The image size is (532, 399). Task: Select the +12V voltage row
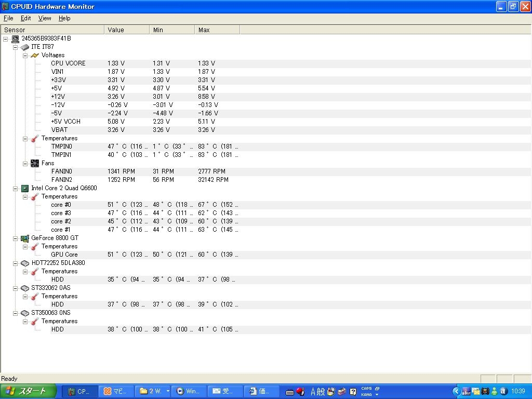[290, 97]
